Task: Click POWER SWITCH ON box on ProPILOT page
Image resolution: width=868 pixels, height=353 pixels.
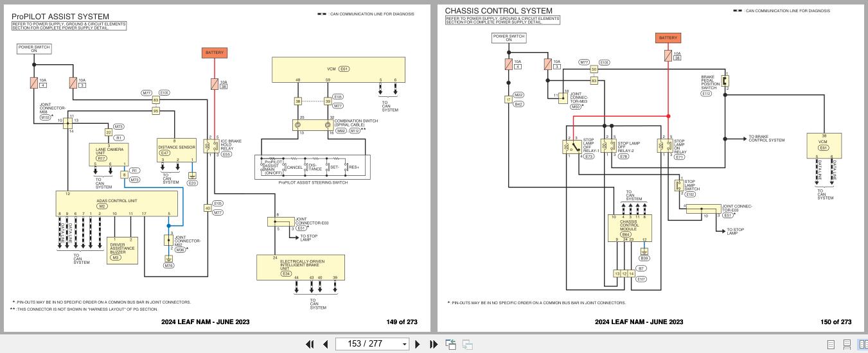Action: pyautogui.click(x=34, y=49)
